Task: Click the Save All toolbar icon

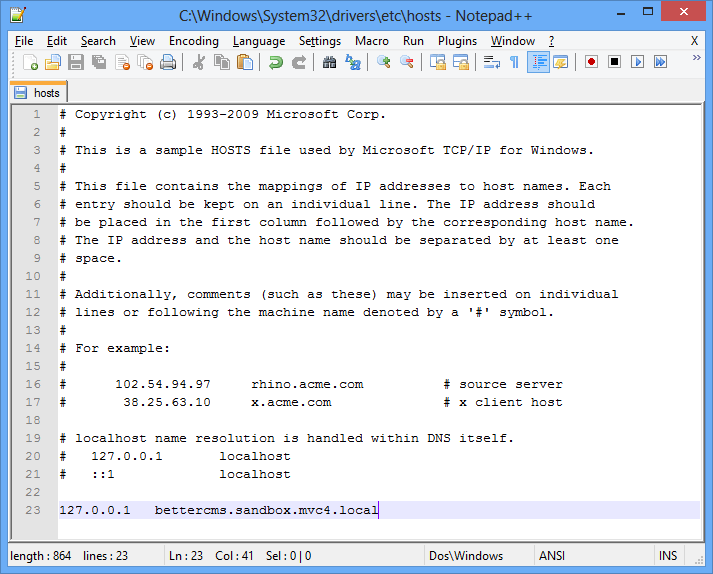Action: pos(99,62)
